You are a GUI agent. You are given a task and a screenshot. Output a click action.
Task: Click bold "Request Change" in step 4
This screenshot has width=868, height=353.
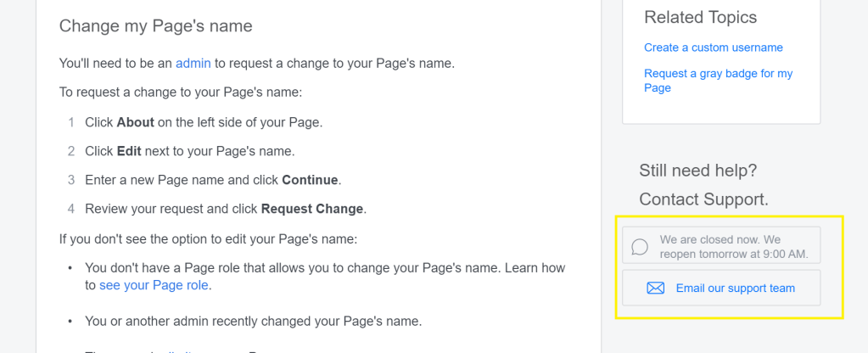click(x=312, y=209)
